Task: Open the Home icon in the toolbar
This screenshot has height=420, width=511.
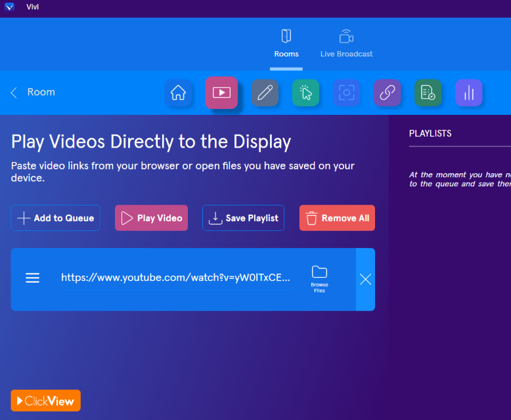Action: tap(178, 93)
